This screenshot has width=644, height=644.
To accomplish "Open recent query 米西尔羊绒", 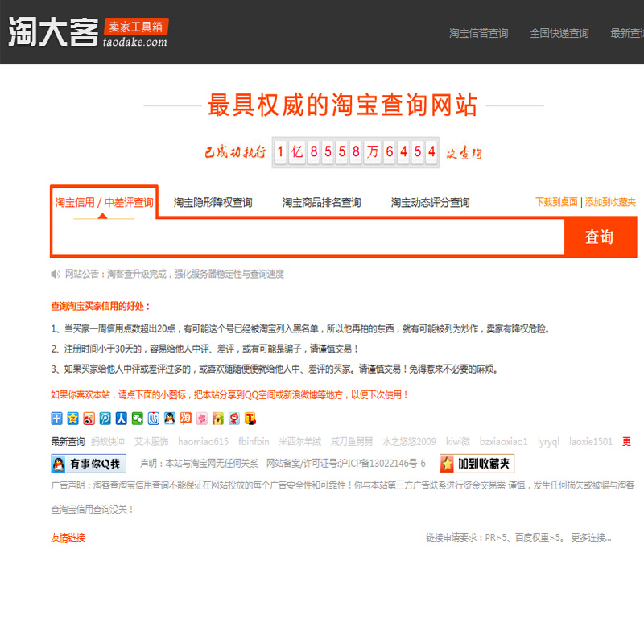I will [299, 441].
